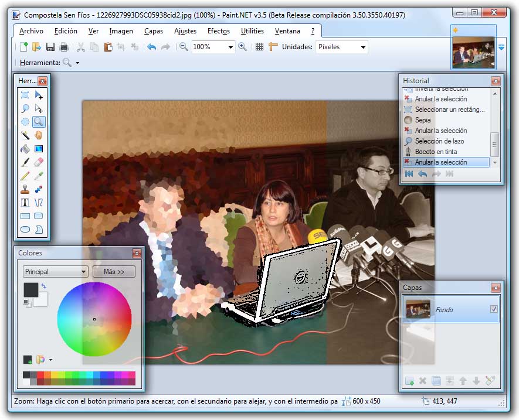Print the image using printer icon

(x=64, y=47)
